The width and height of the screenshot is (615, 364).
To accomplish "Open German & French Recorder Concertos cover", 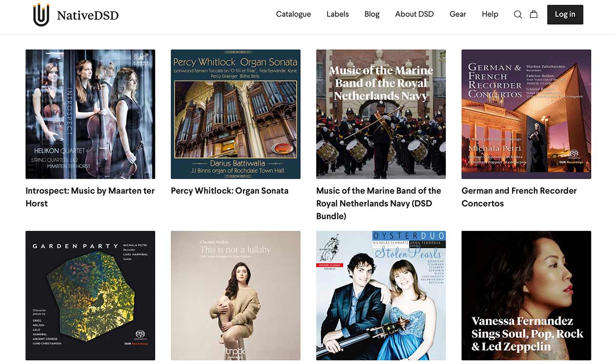I will point(526,114).
